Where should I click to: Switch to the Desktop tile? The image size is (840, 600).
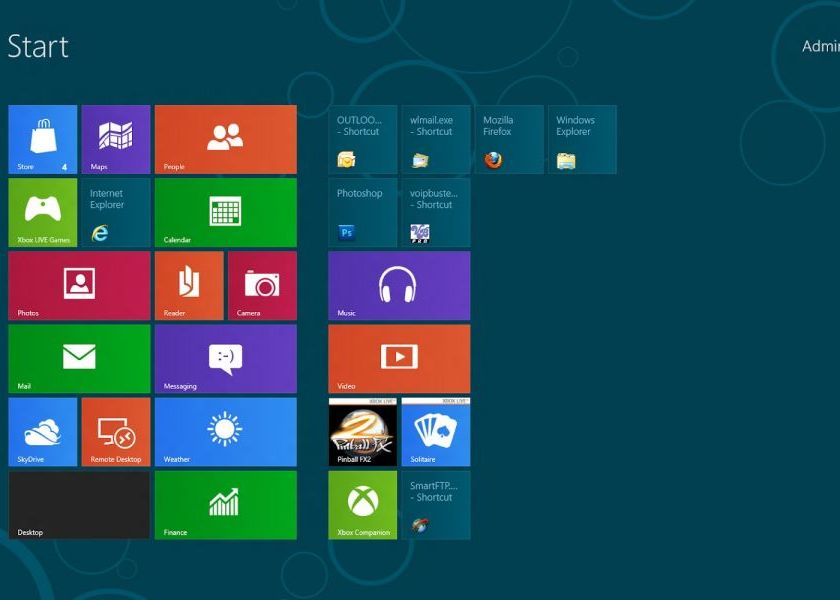(79, 505)
